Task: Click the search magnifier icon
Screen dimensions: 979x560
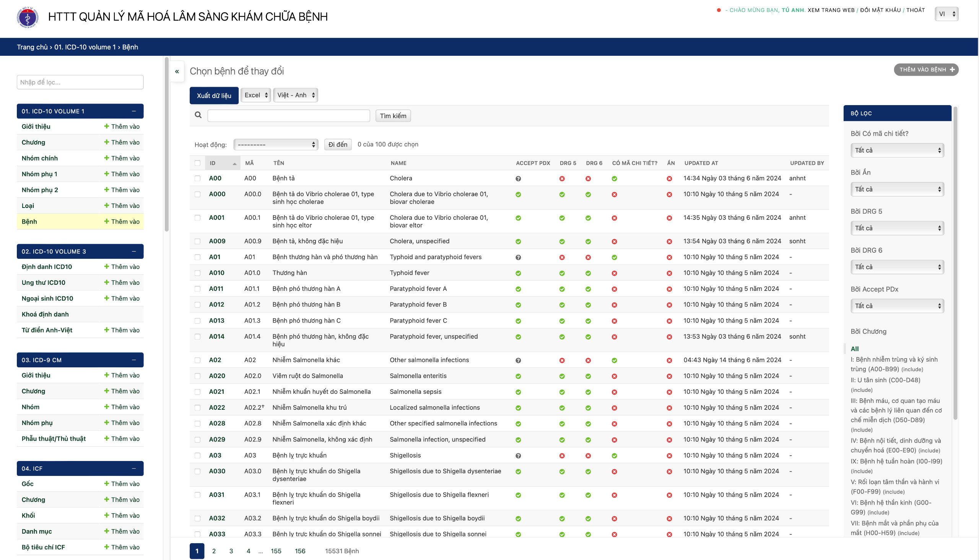Action: coord(198,115)
